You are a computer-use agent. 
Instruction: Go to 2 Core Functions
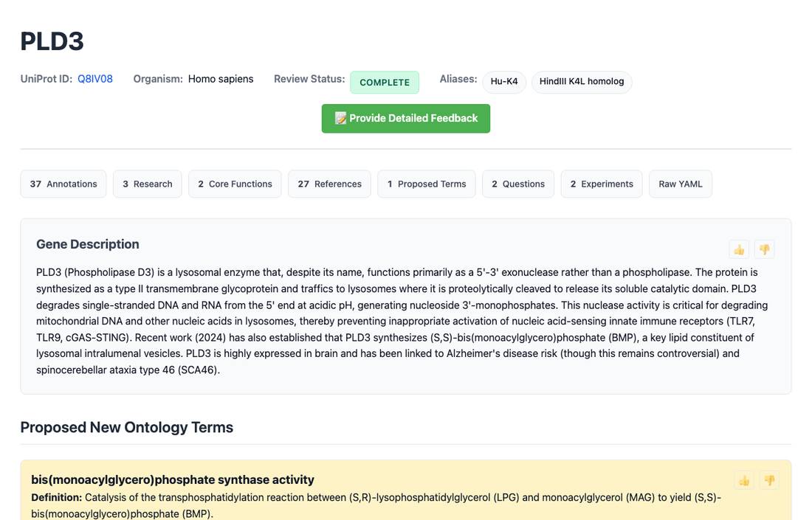coord(235,184)
